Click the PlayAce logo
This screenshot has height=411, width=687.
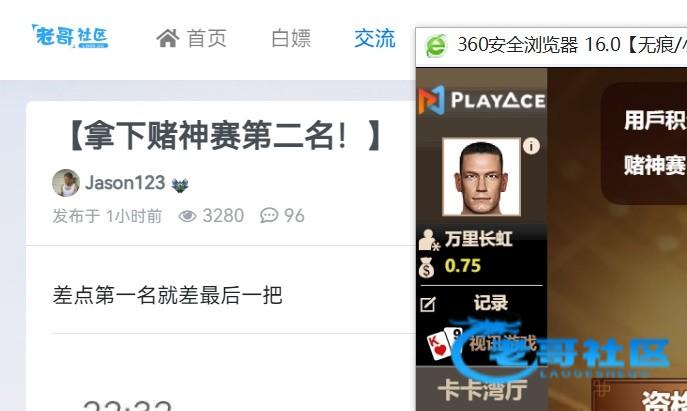[x=482, y=100]
